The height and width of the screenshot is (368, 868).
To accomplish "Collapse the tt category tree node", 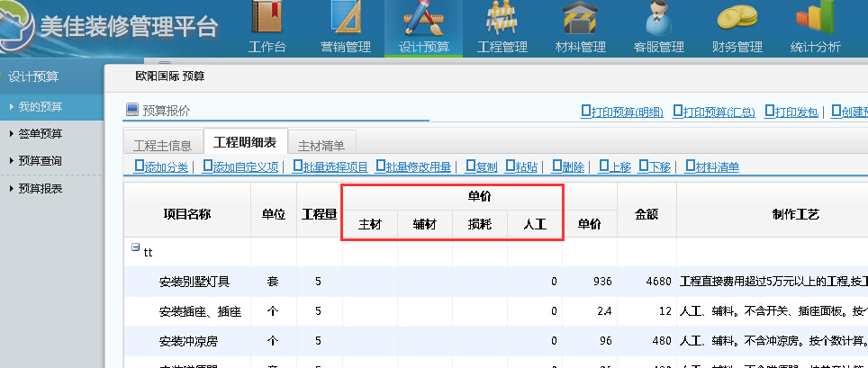I will (135, 247).
